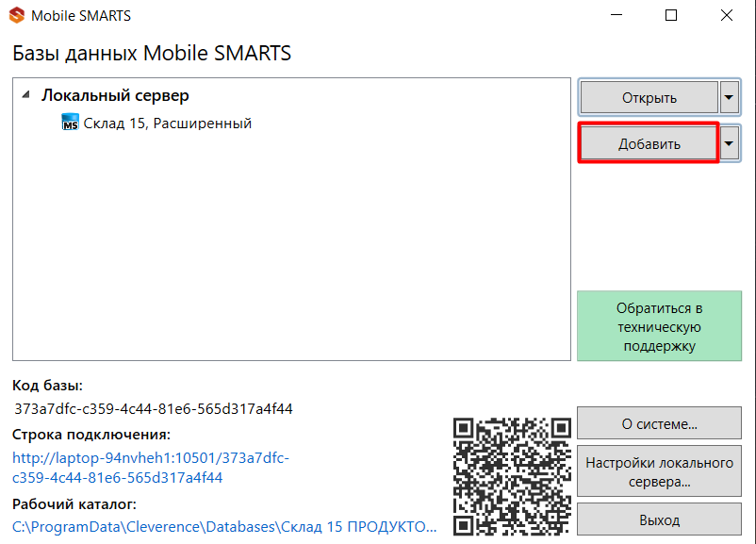Click the Выход button
Viewport: 756px width, 544px height.
pos(659,519)
